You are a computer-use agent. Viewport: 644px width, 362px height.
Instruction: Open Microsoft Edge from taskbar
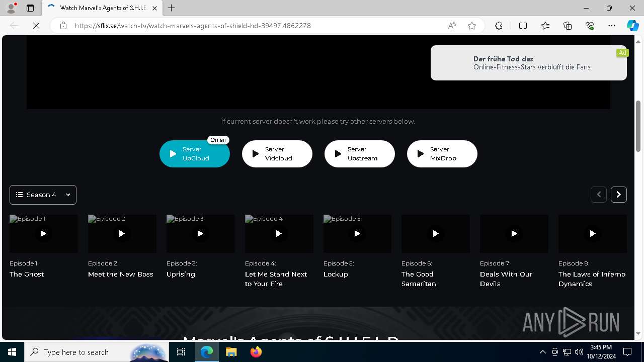(207, 352)
